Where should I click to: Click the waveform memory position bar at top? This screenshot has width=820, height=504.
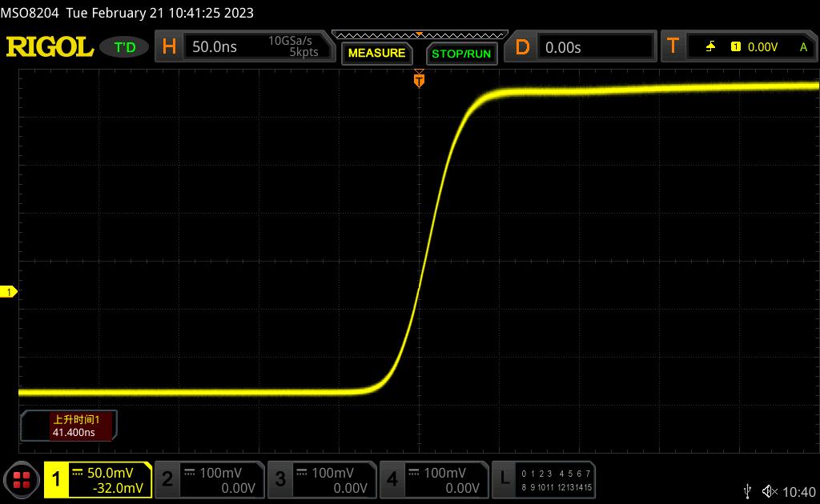point(419,34)
